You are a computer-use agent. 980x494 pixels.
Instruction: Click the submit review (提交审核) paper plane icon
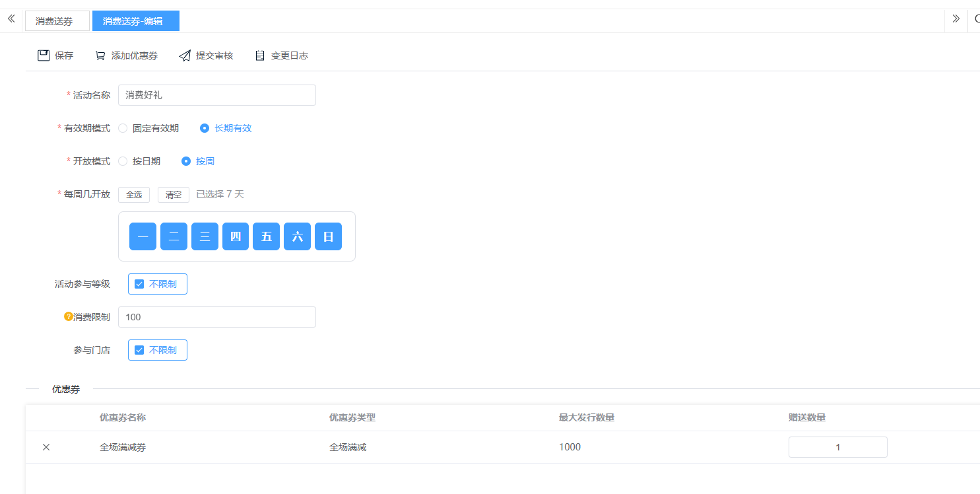185,55
